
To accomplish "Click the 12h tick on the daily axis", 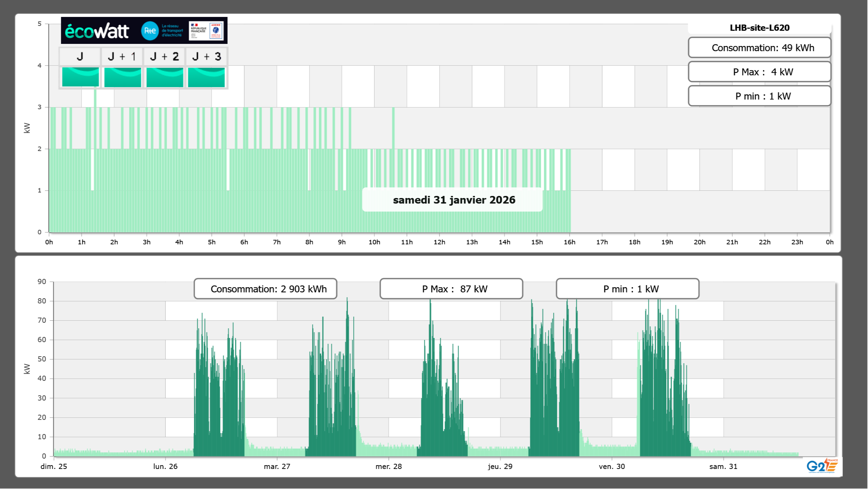I will click(439, 242).
